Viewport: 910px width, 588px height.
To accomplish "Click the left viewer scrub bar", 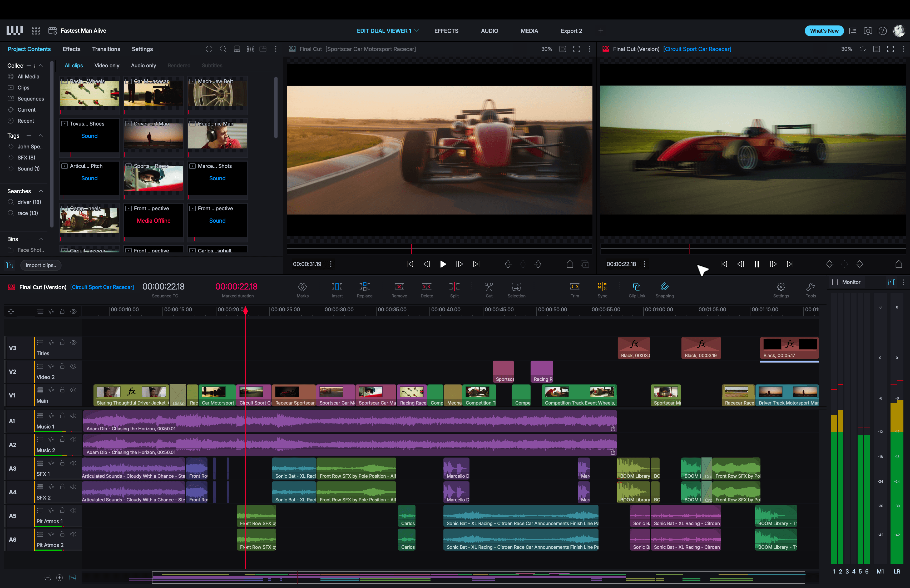I will pyautogui.click(x=439, y=249).
